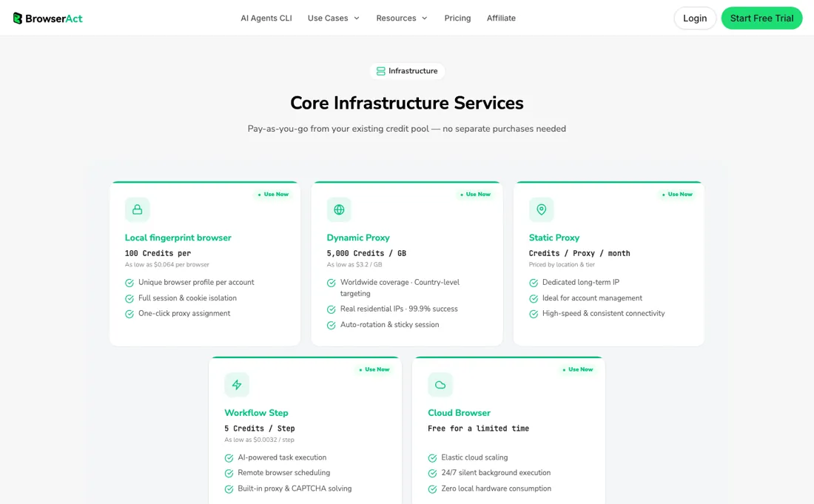Viewport: 814px width, 504px height.
Task: Click the cloud icon on Cloud Browser
Action: point(440,385)
